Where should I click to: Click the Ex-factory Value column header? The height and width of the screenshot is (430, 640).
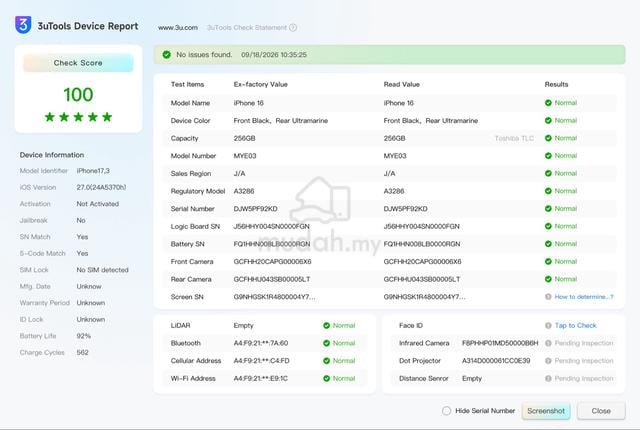(x=260, y=84)
